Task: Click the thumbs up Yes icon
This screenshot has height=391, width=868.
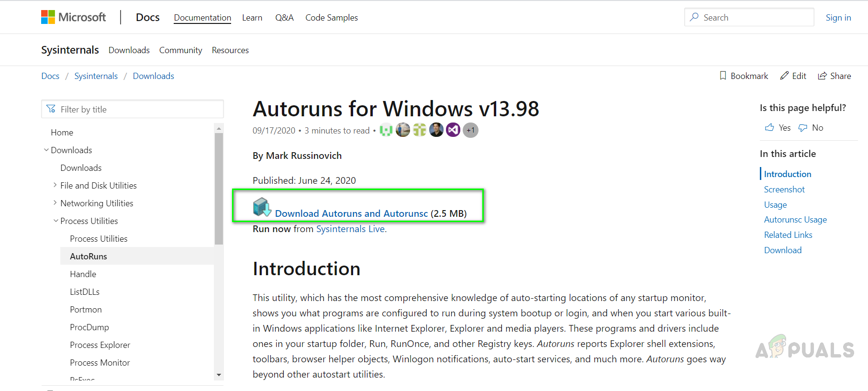Action: pyautogui.click(x=769, y=127)
